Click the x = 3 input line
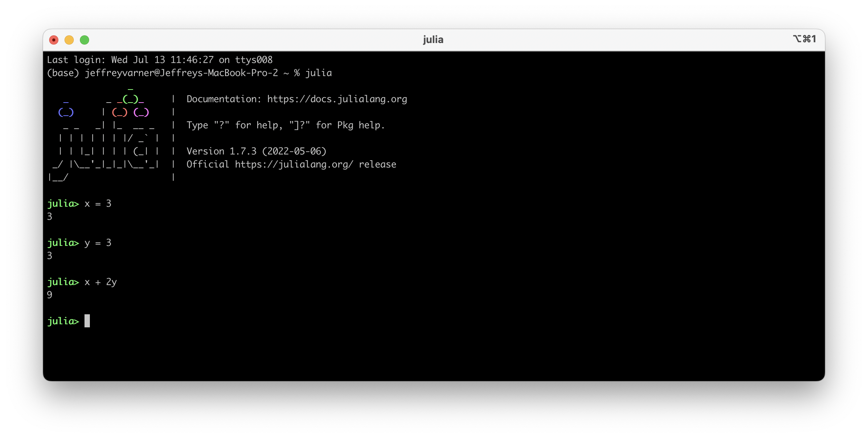This screenshot has height=438, width=868. click(x=79, y=204)
